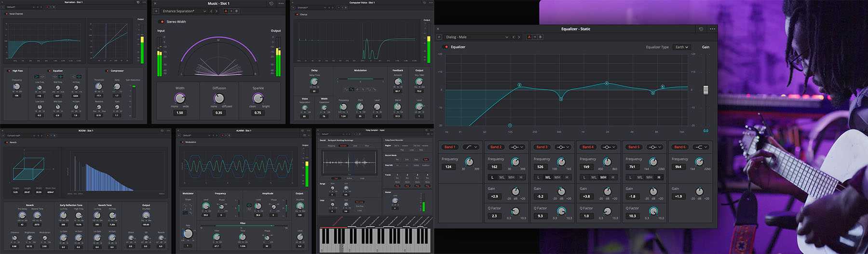
Task: Open the Equalizer Type dropdown set to Earth
Action: coord(682,47)
